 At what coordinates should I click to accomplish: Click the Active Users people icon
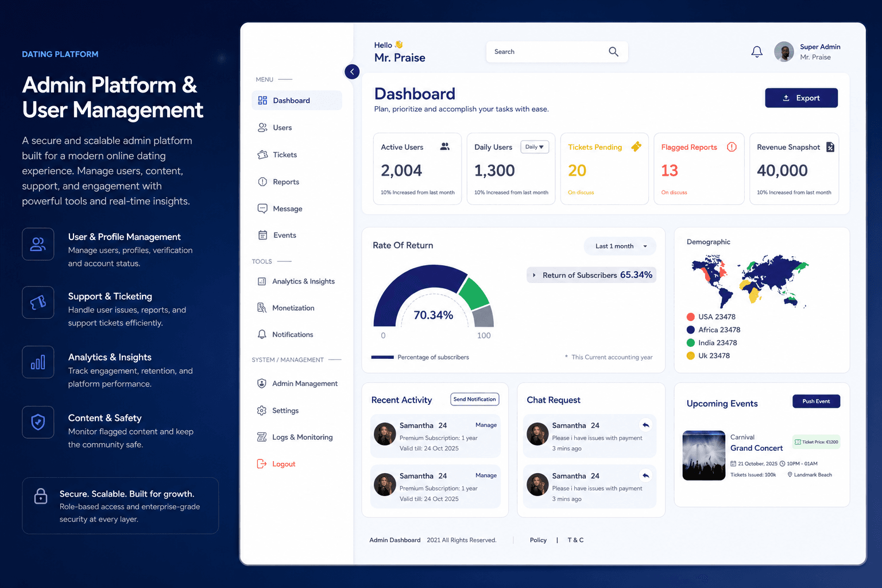tap(445, 147)
